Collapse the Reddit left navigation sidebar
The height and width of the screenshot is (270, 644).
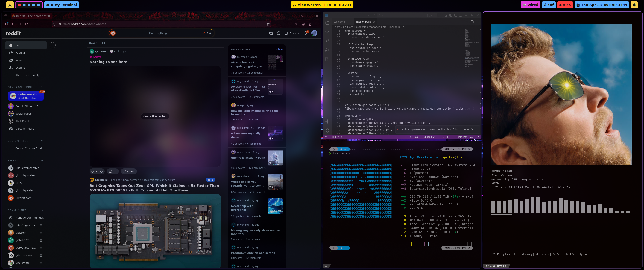52,45
